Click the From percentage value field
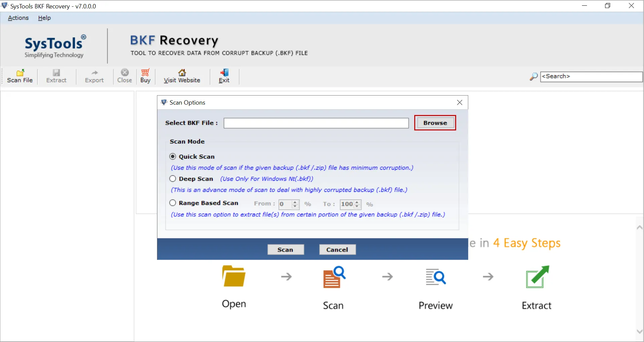Image resolution: width=644 pixels, height=342 pixels. 285,204
